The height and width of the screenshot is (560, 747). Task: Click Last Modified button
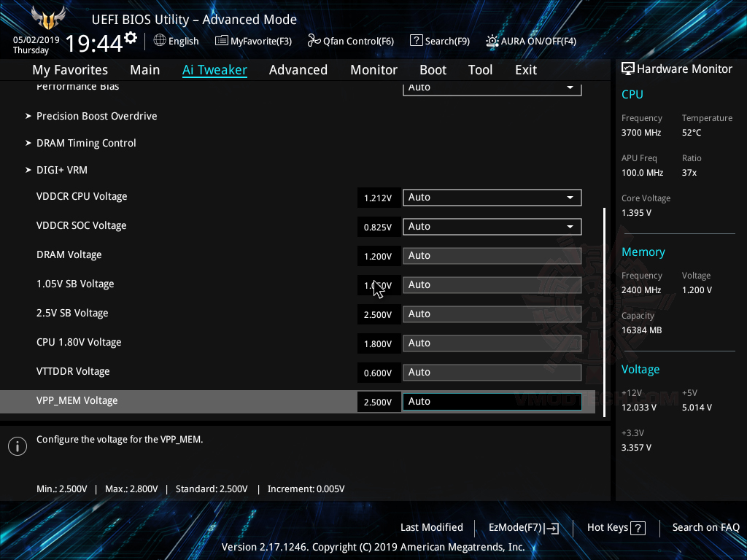(x=432, y=528)
